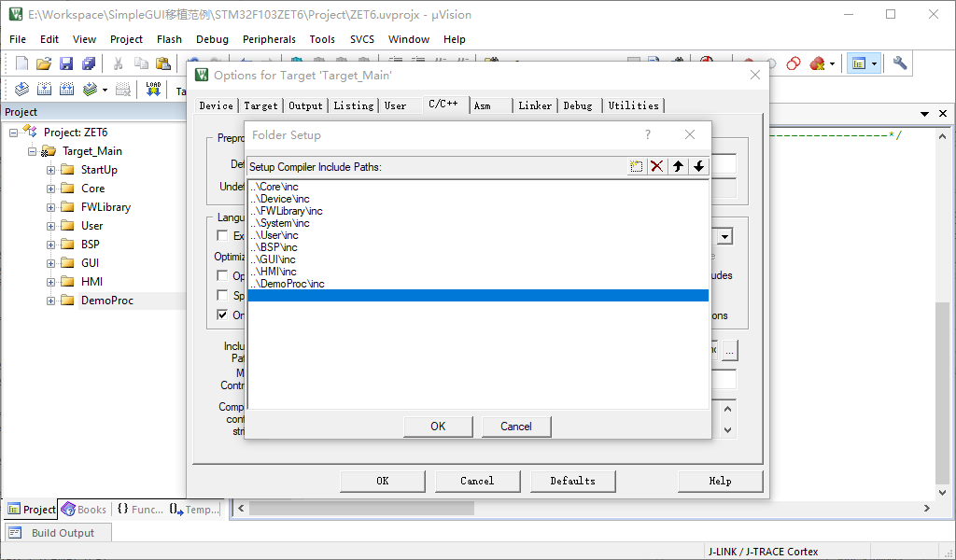Switch to the Books tab at bottom
This screenshot has width=956, height=560.
tap(84, 510)
